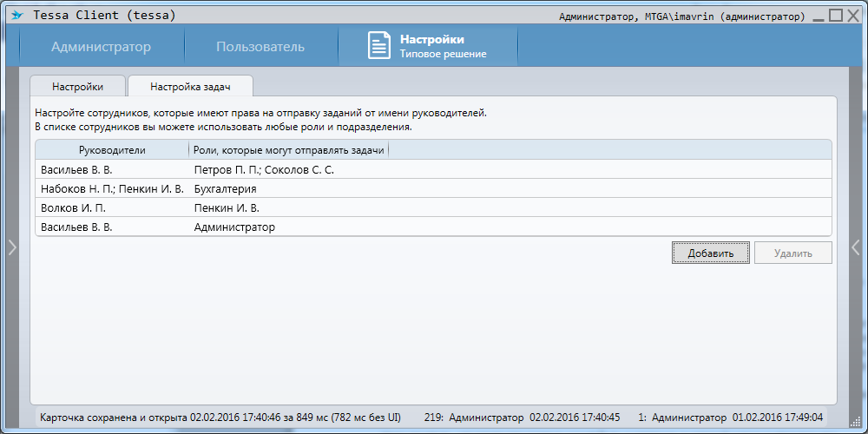The height and width of the screenshot is (434, 868).
Task: Click the Роли, которые могут отправлять задачи header
Action: pyautogui.click(x=288, y=150)
